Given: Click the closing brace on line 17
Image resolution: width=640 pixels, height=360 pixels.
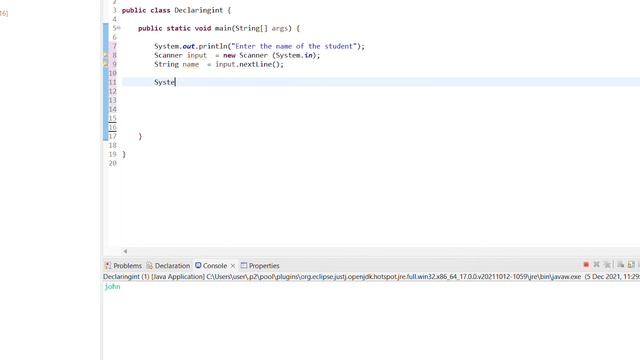Looking at the screenshot, I should click(x=140, y=136).
